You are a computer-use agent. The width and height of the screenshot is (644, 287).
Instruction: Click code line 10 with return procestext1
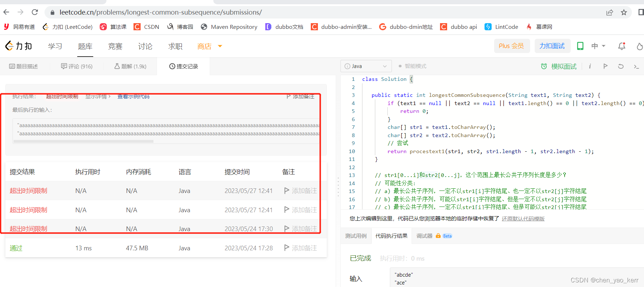(x=491, y=151)
